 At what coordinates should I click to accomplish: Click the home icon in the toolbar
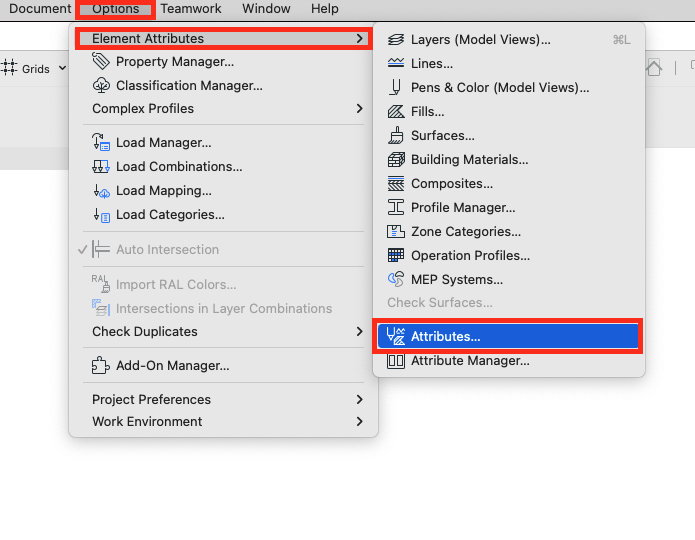(654, 68)
